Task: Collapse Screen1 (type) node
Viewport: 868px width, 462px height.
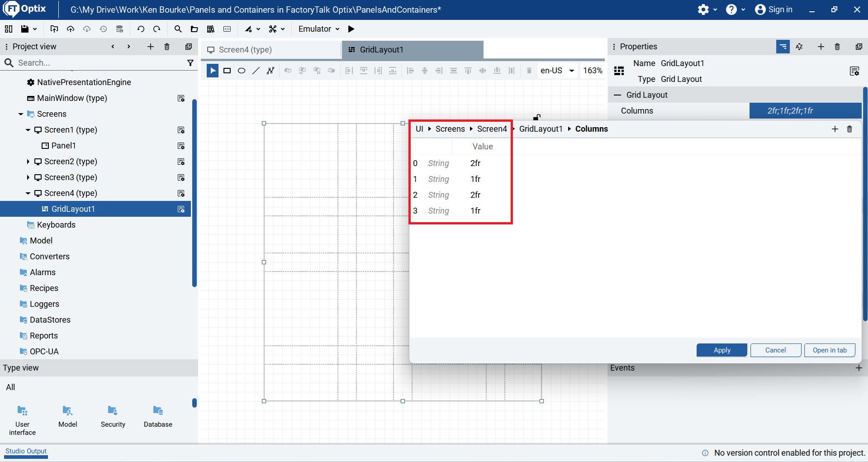Action: (28, 130)
